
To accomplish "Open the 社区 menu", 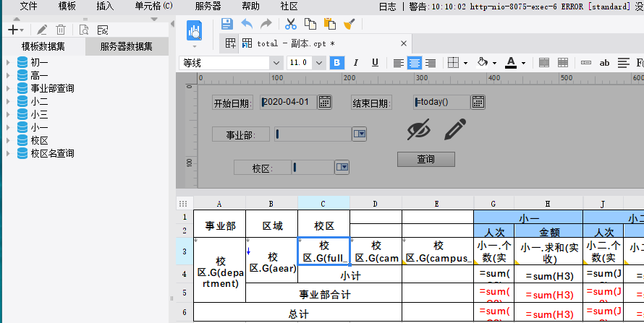I will 289,7.
